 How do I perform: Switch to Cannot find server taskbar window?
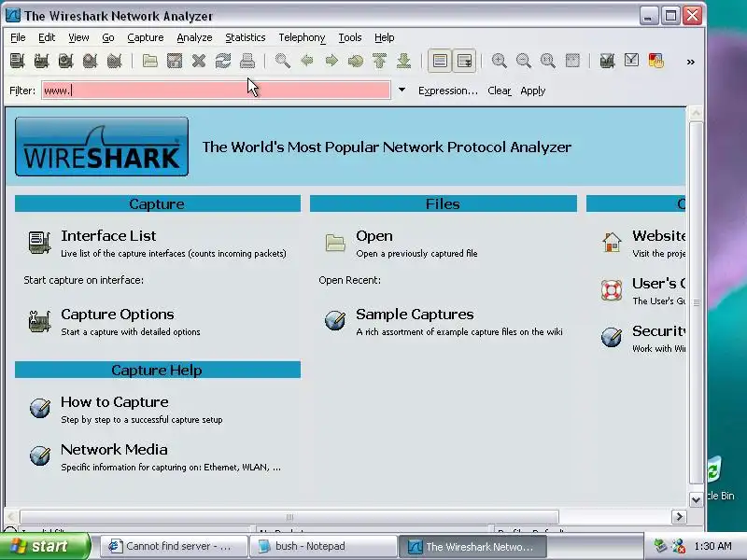(175, 546)
